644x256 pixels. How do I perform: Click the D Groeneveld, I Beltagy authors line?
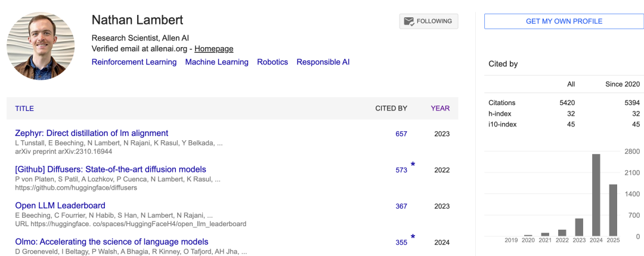click(x=131, y=251)
